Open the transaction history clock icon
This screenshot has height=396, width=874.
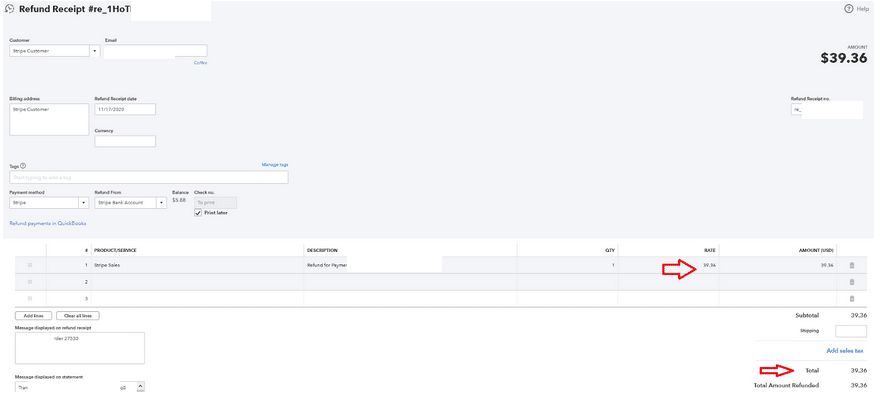pyautogui.click(x=9, y=9)
